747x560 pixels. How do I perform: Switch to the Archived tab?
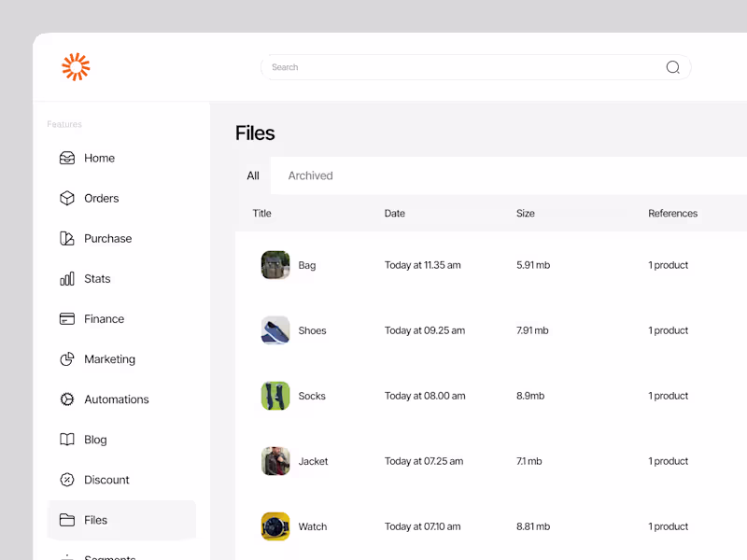coord(311,175)
